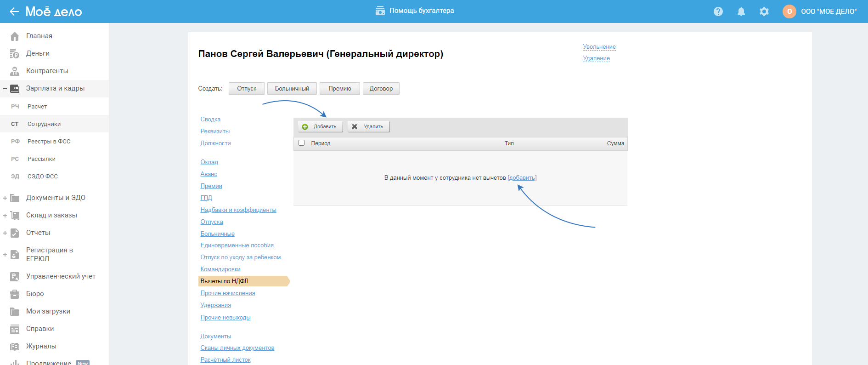
Task: Collapse the Зарплата и кадры section
Action: [x=5, y=89]
